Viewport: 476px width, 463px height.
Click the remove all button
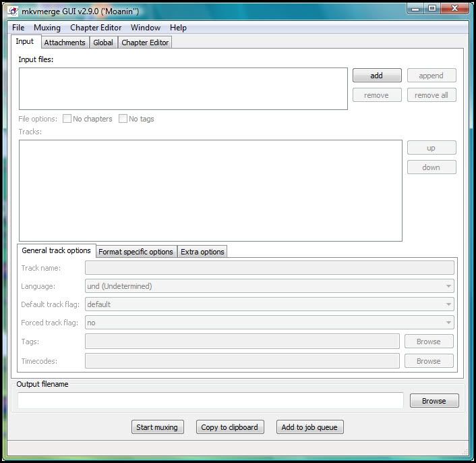click(x=432, y=95)
